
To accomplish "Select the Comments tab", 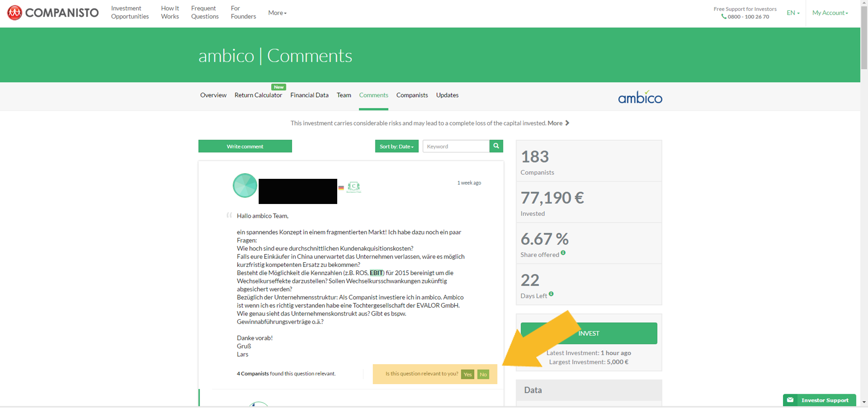I will click(374, 95).
